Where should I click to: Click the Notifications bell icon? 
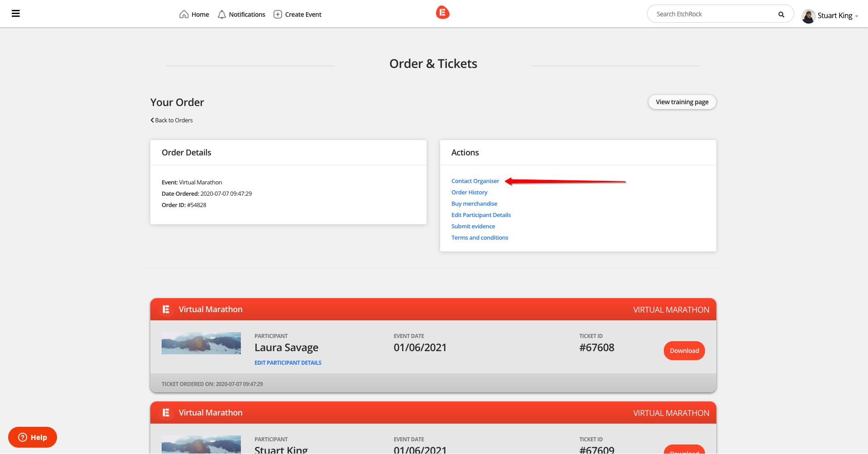(222, 14)
